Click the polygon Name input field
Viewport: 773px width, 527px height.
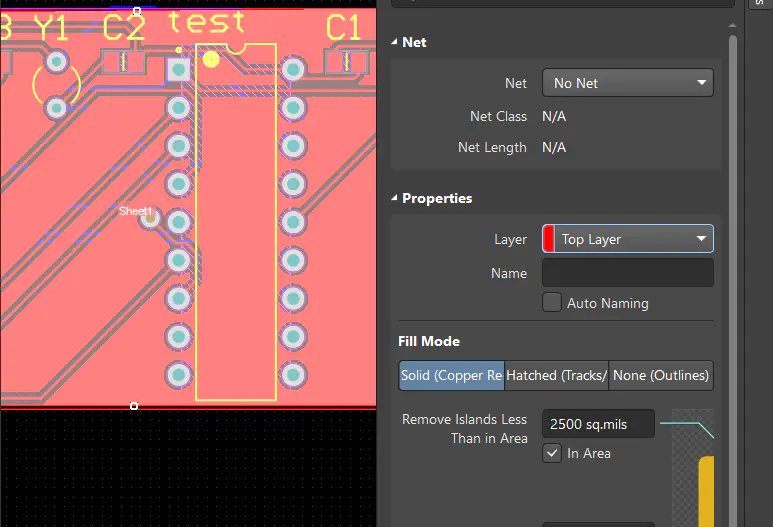(628, 273)
